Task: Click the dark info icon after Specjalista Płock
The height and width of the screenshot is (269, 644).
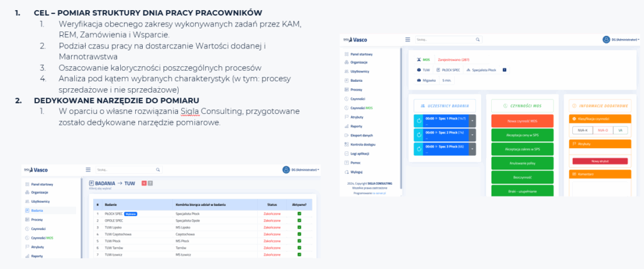Action: pos(504,70)
